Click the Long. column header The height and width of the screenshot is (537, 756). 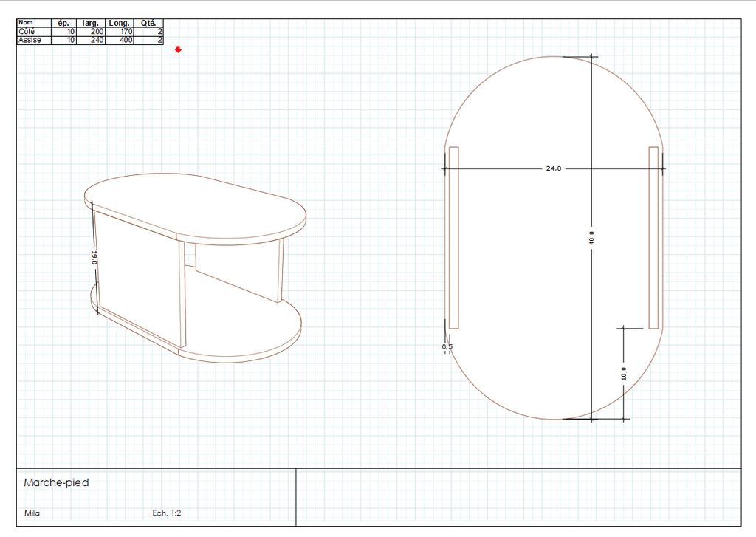(x=119, y=23)
